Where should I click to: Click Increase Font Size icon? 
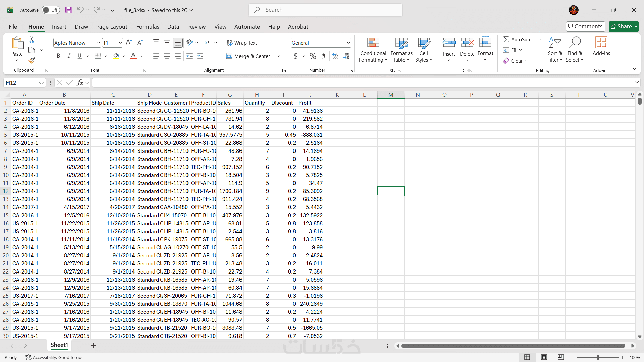(x=129, y=43)
